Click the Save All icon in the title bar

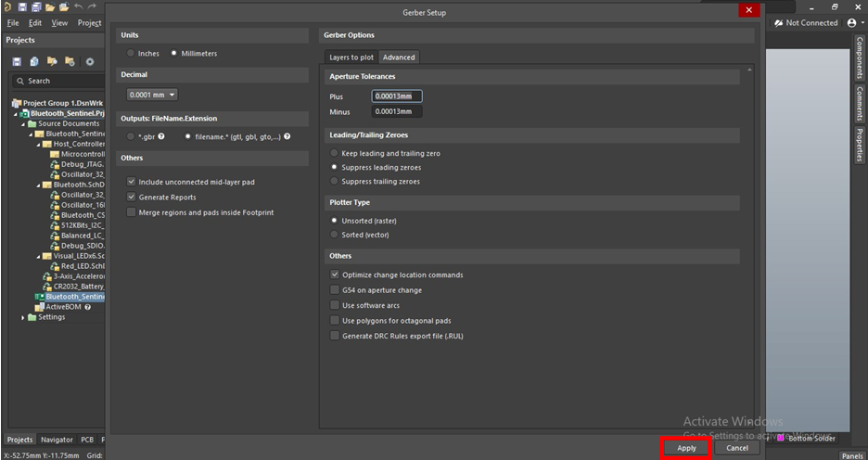click(36, 7)
